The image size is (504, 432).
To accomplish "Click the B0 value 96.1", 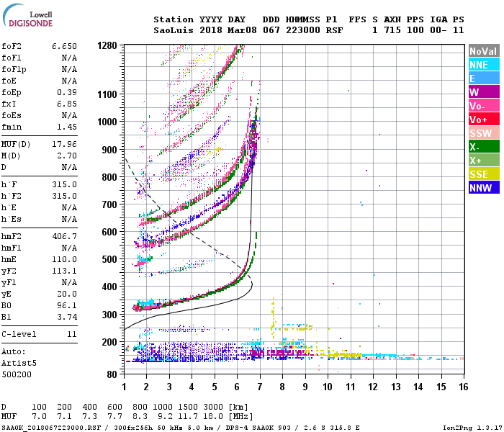I will pyautogui.click(x=67, y=305).
